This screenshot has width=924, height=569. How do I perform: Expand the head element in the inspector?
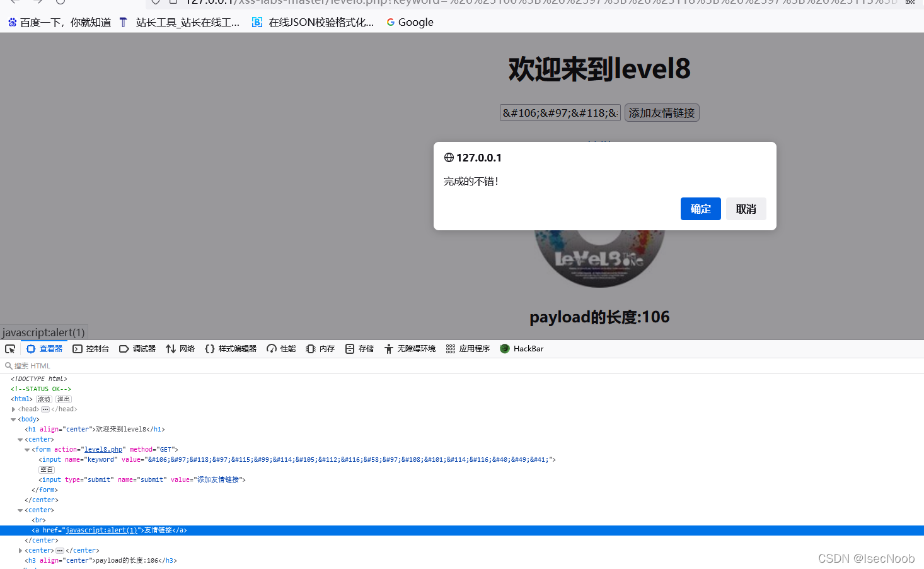13,409
